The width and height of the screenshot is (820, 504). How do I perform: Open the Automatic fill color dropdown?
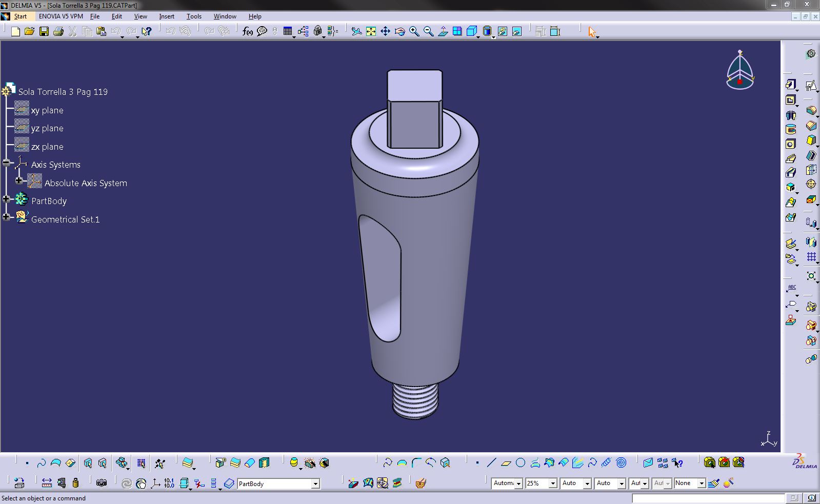[x=518, y=483]
